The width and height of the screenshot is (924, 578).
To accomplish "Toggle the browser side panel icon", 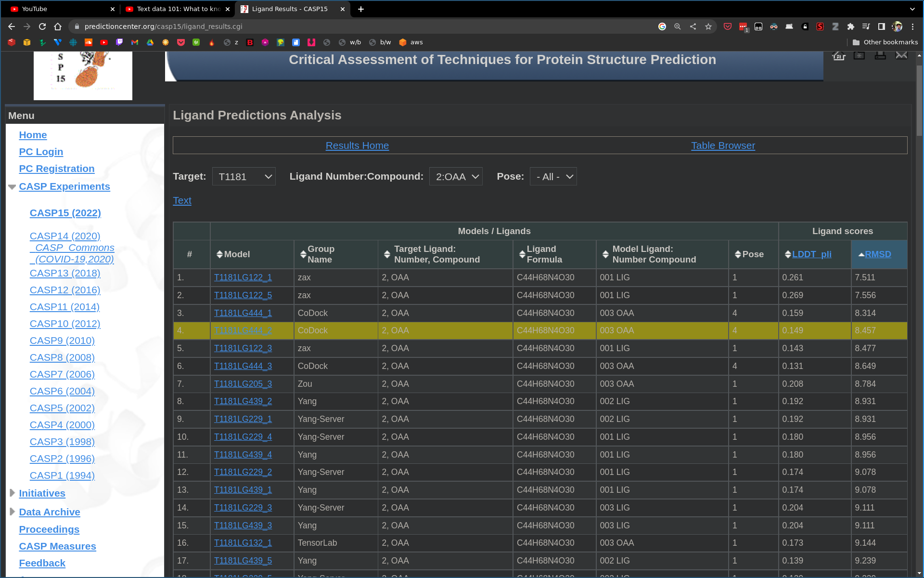I will [x=882, y=26].
